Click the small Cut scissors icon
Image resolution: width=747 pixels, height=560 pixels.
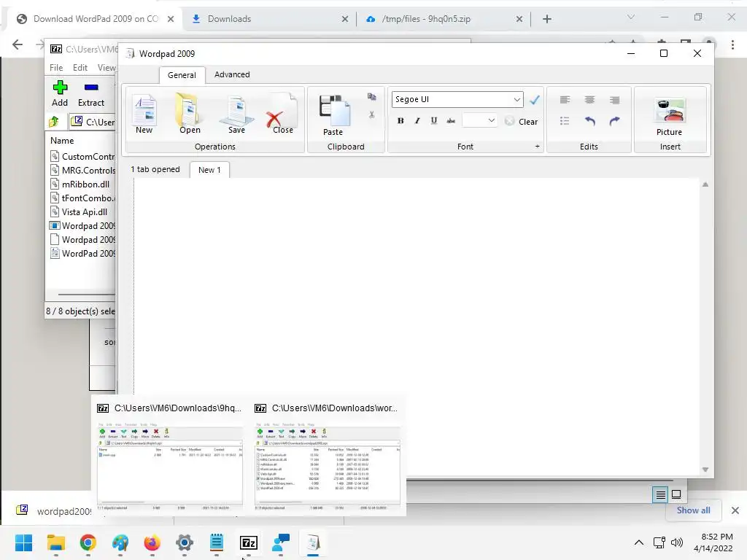371,114
